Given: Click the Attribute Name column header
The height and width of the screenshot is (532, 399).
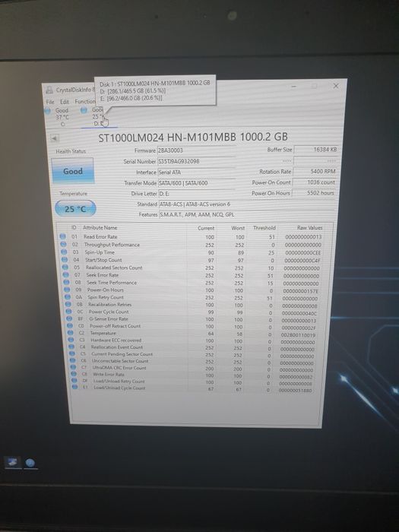Looking at the screenshot, I should [x=100, y=228].
